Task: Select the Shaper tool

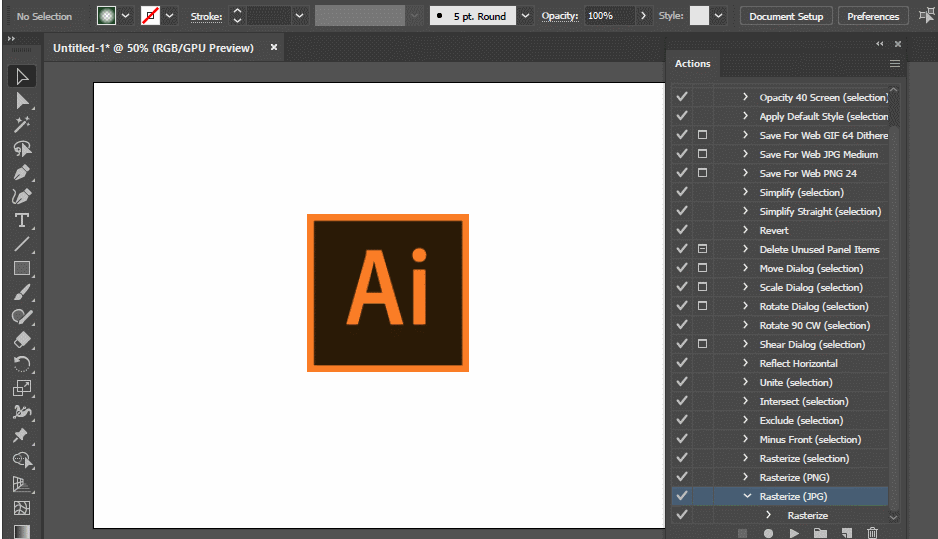Action: (22, 316)
